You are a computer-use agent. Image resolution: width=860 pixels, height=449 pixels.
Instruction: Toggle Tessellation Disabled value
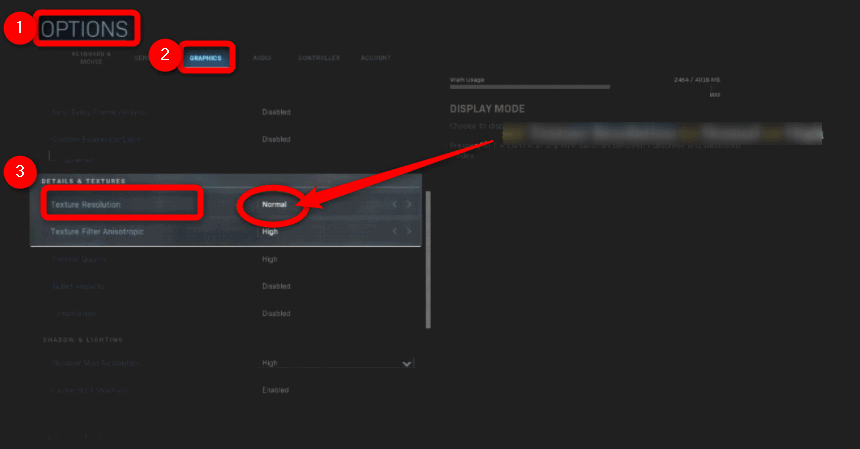coord(276,314)
